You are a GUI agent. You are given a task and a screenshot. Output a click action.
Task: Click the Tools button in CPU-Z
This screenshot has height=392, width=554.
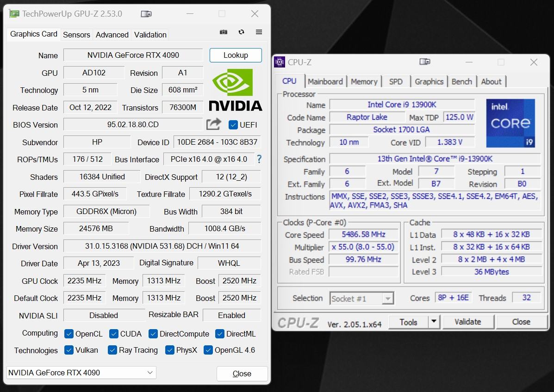pyautogui.click(x=408, y=322)
